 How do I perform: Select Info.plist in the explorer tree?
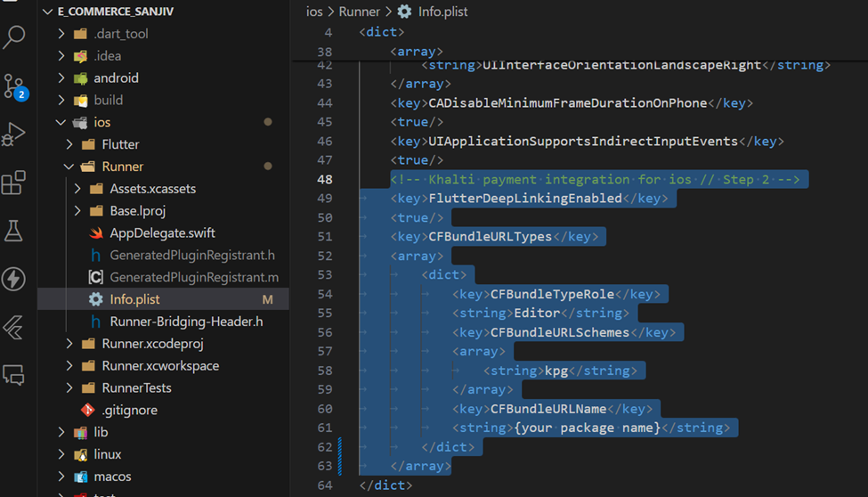134,299
